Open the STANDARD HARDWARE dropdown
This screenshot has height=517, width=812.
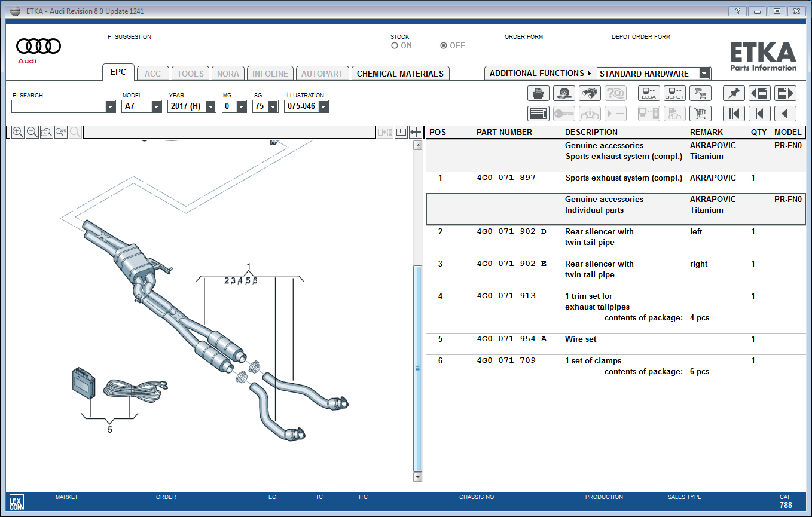pos(704,74)
